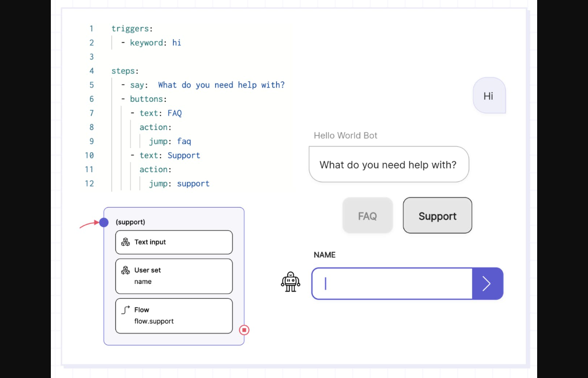Click the "name" value under User set

[143, 282]
